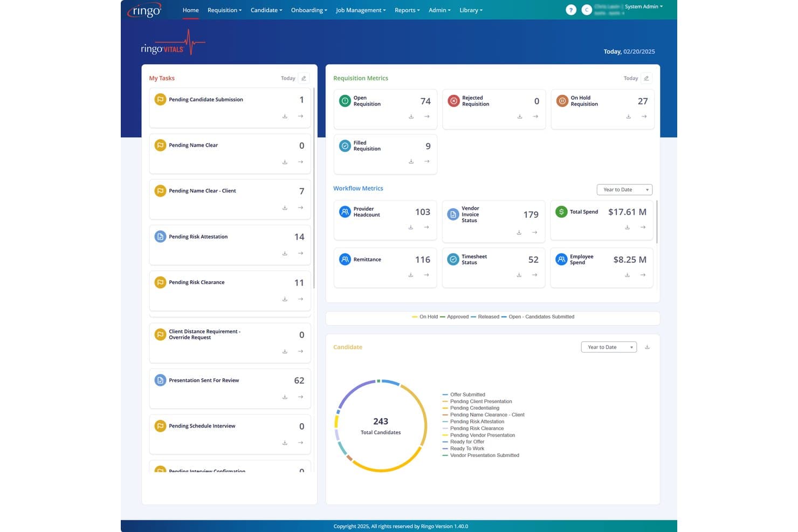Expand the Onboarding menu
This screenshot has width=798, height=532.
[x=309, y=10]
